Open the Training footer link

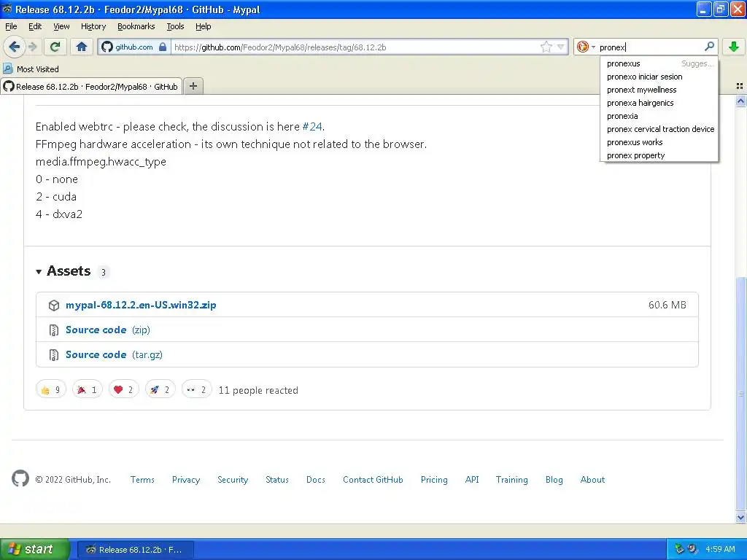(x=511, y=480)
